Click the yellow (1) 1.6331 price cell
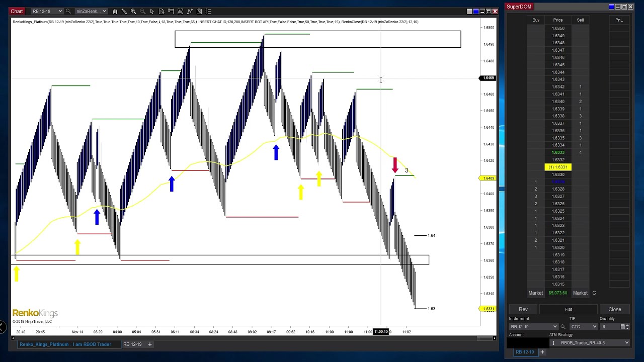The height and width of the screenshot is (362, 644). click(558, 167)
